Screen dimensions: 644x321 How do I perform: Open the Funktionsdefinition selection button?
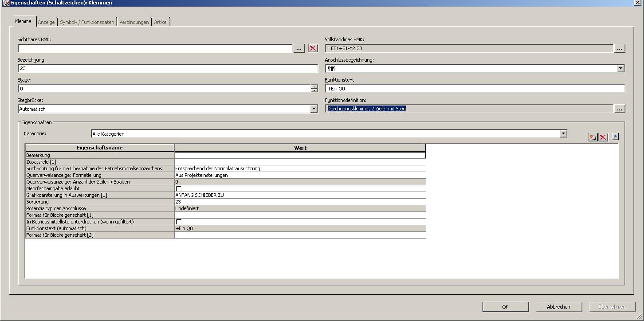click(620, 109)
